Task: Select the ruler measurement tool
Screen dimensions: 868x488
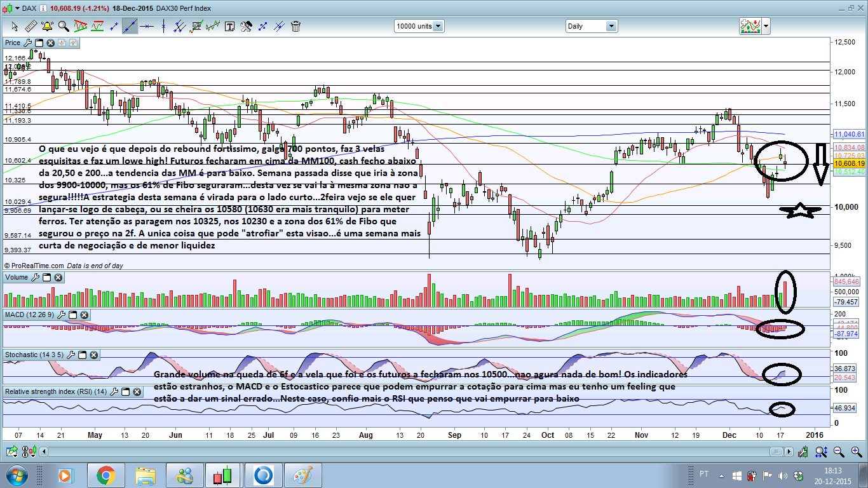Action: [31, 26]
